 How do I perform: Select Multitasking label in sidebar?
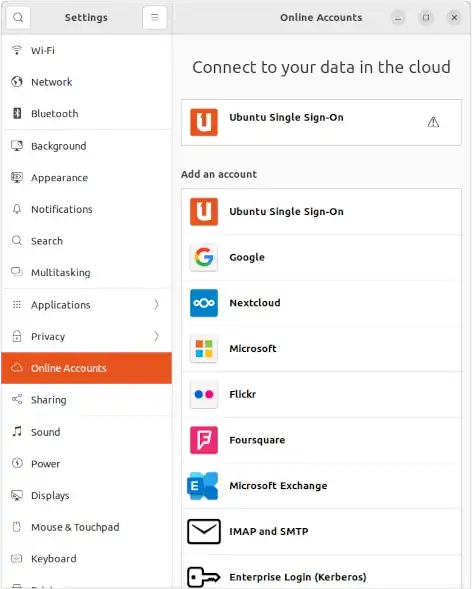point(60,272)
